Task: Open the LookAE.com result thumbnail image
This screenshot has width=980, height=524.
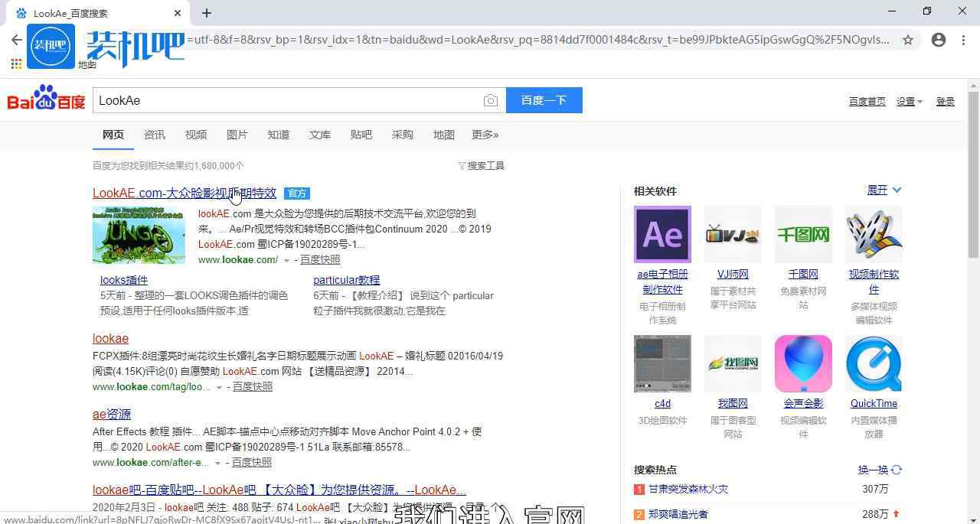Action: pyautogui.click(x=139, y=235)
